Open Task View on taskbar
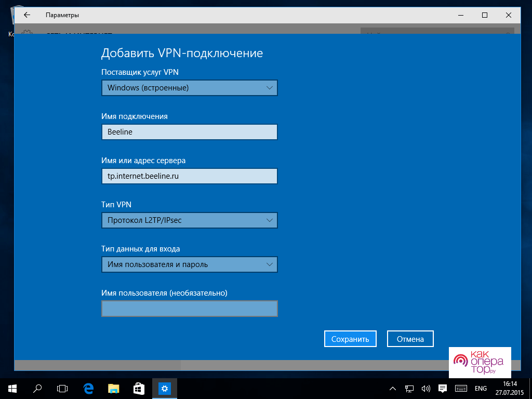The image size is (532, 399). click(62, 388)
